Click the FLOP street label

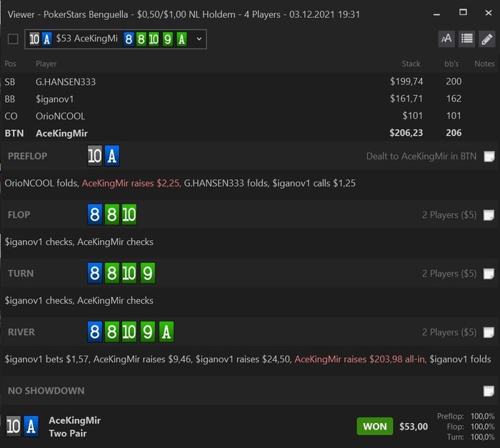pyautogui.click(x=19, y=215)
